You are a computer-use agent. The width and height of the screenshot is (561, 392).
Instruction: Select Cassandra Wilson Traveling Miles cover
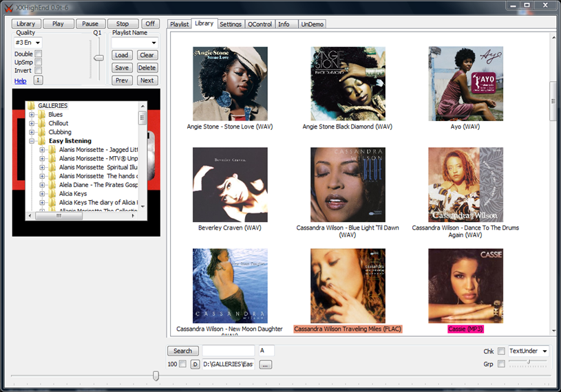coord(348,286)
